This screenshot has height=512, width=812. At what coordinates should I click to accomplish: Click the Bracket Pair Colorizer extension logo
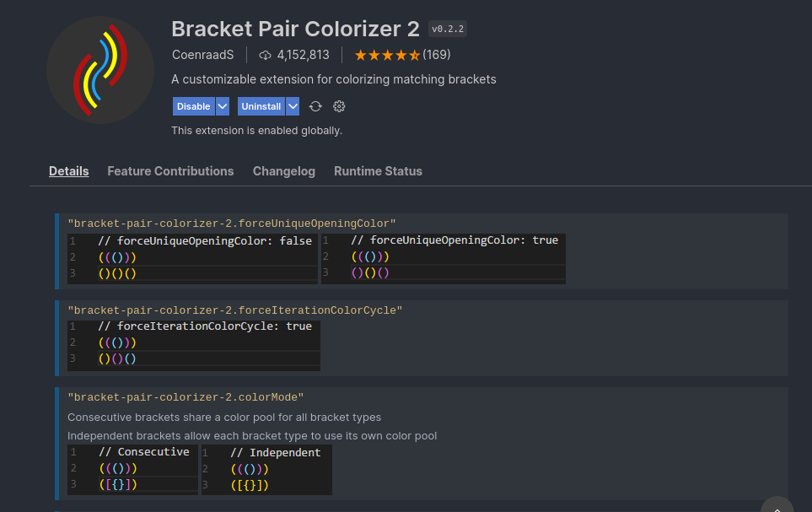click(x=100, y=70)
